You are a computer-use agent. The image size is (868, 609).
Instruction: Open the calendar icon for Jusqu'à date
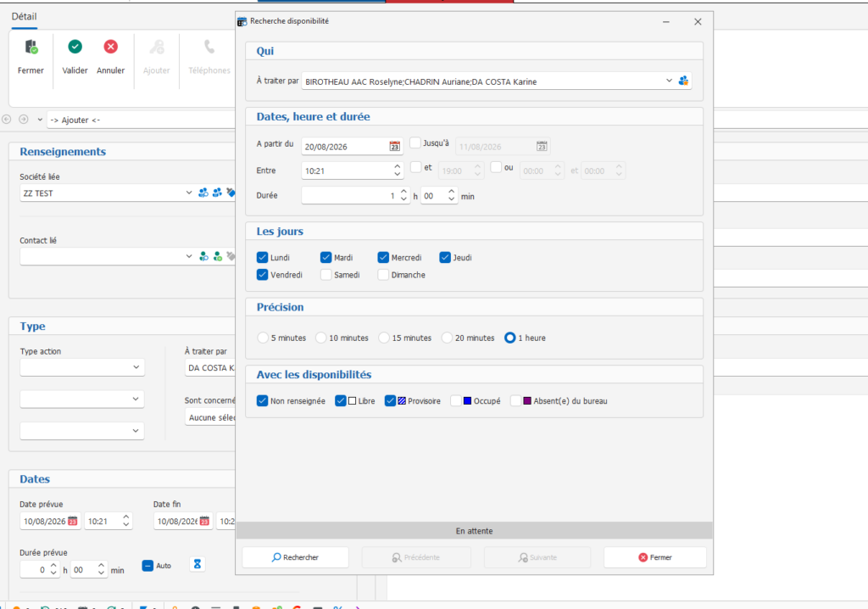542,146
